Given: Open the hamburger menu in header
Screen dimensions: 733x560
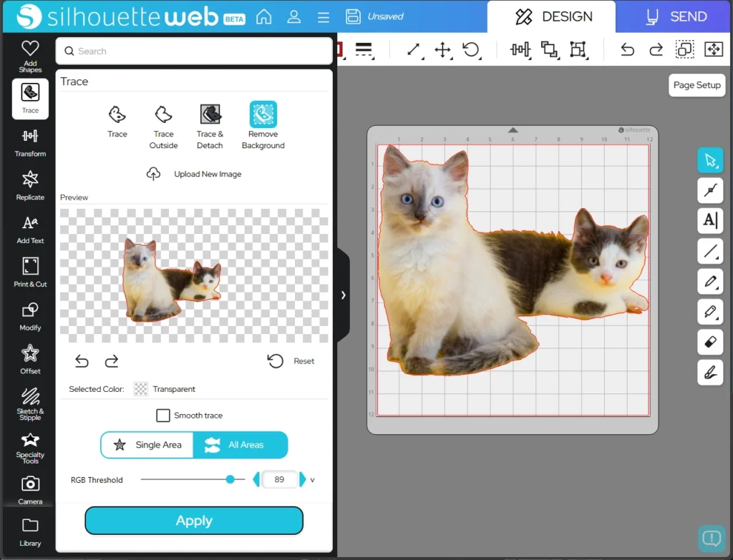Looking at the screenshot, I should 323,16.
